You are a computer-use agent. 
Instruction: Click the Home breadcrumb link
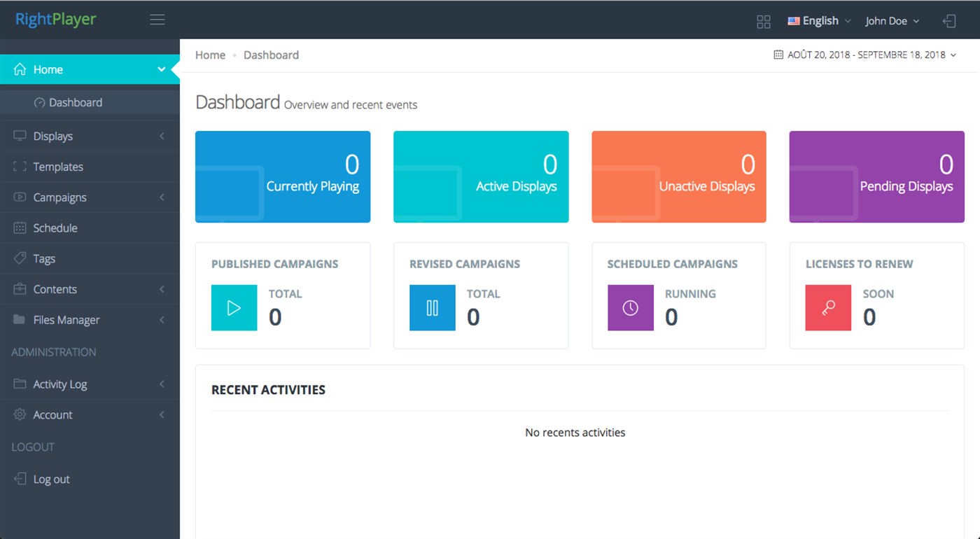coord(210,55)
